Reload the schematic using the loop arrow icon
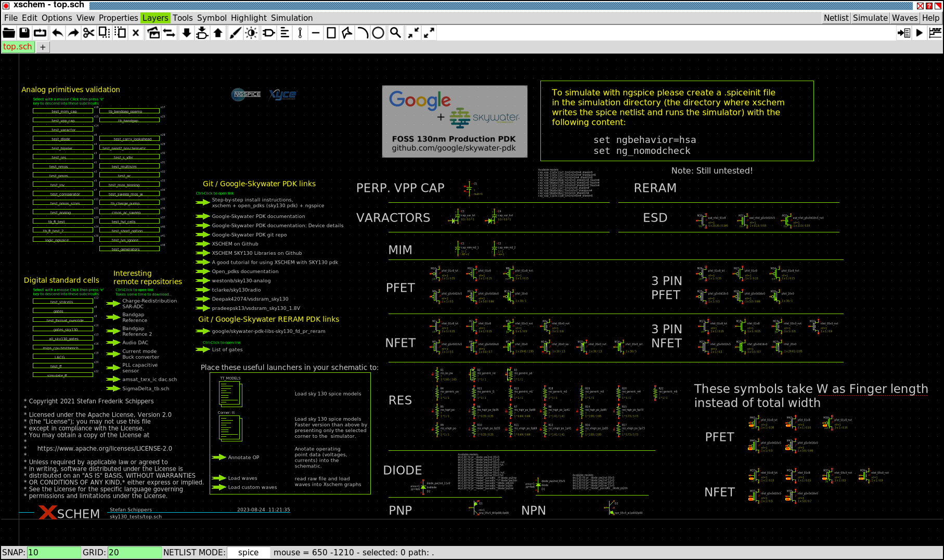Image resolution: width=944 pixels, height=560 pixels. point(40,33)
